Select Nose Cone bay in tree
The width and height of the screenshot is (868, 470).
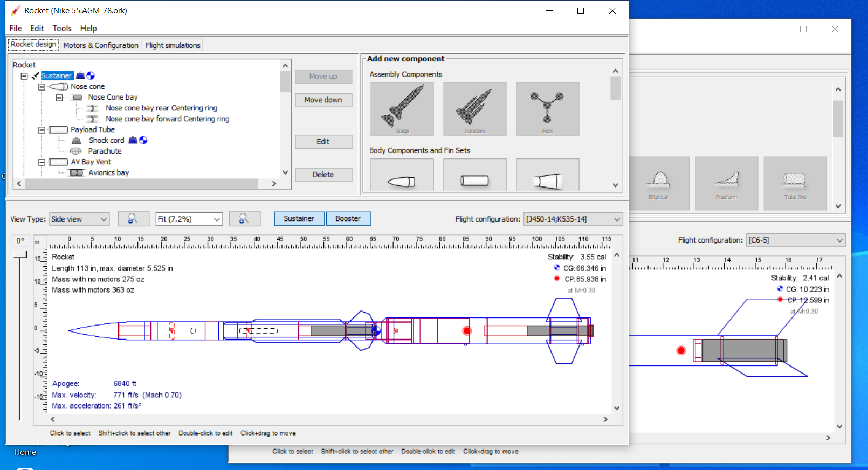tap(113, 97)
